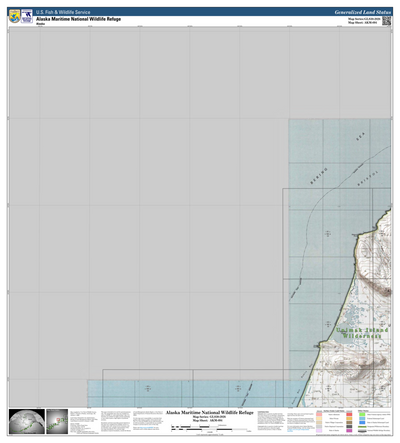The image size is (400, 443).
Task: Click the 'SEA' label on the map
Action: tap(360, 136)
